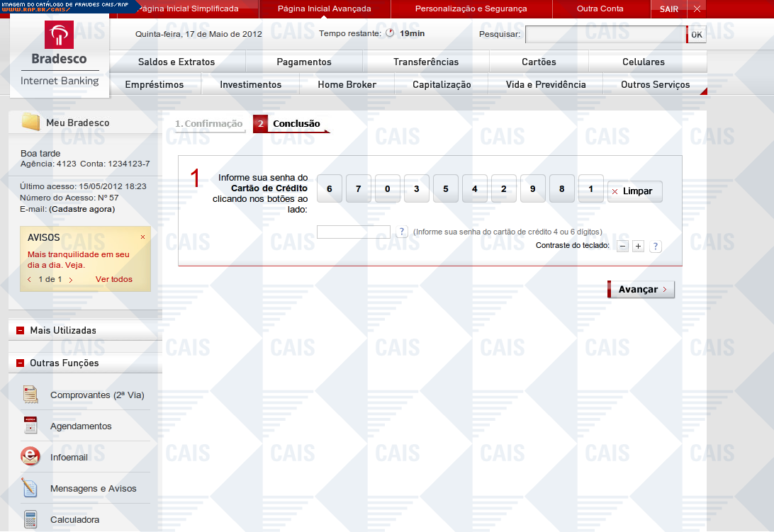The height and width of the screenshot is (532, 774).
Task: Decrease keyboard contrast with minus button
Action: (622, 247)
